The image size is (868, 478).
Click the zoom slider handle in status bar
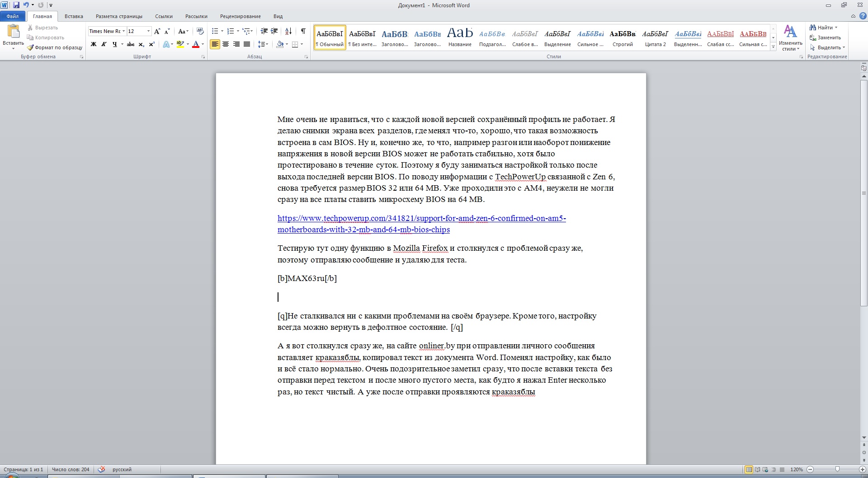pyautogui.click(x=837, y=469)
